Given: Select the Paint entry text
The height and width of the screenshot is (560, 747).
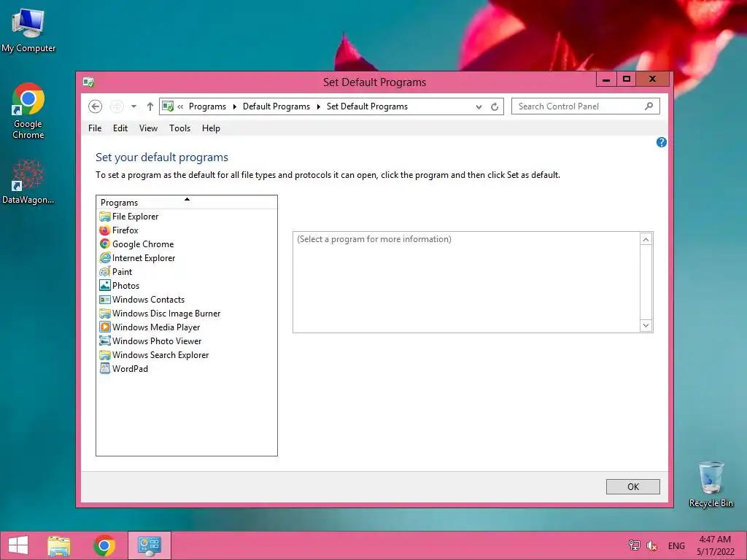Looking at the screenshot, I should pyautogui.click(x=123, y=272).
